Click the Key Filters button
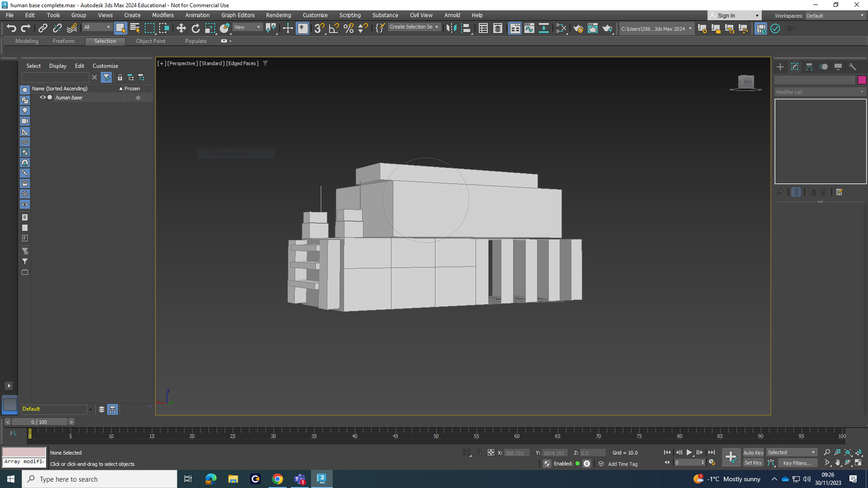This screenshot has width=868, height=488. pos(797,463)
